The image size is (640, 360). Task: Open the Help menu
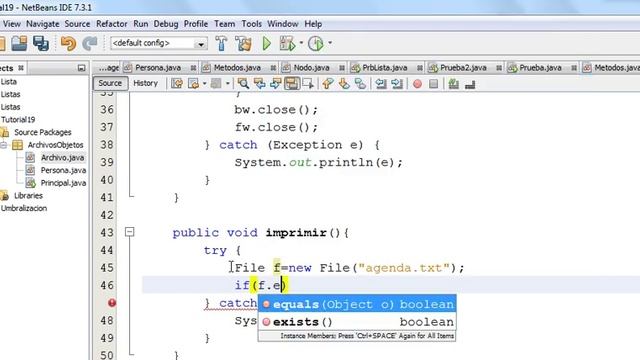click(x=313, y=24)
